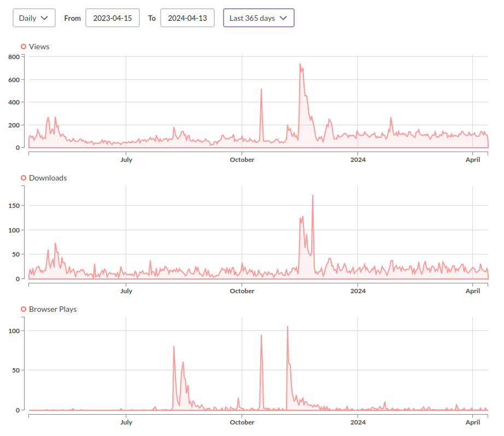This screenshot has height=436, width=504.
Task: Click the April label under Browser Plays chart
Action: (x=473, y=422)
